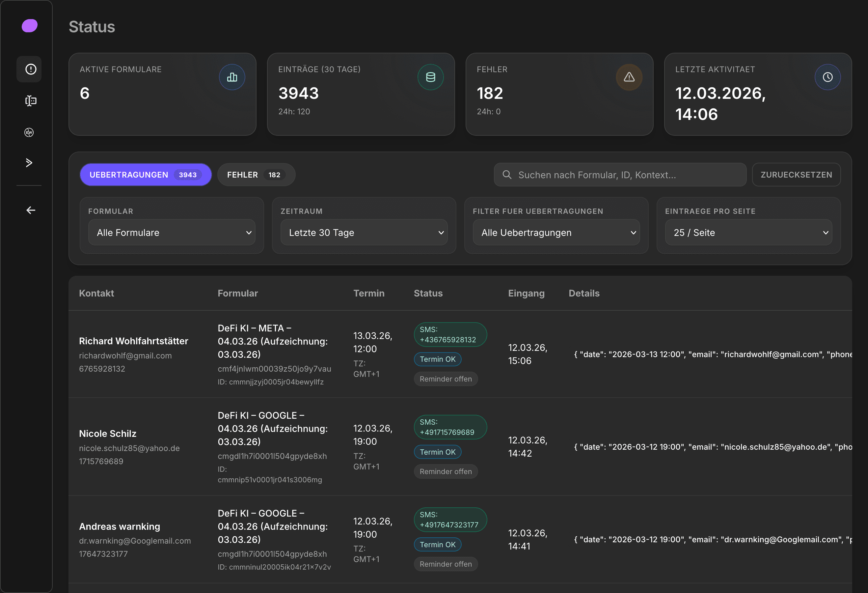Click Termin OK badge in Richard's row
Viewport: 868px width, 593px height.
coord(437,359)
